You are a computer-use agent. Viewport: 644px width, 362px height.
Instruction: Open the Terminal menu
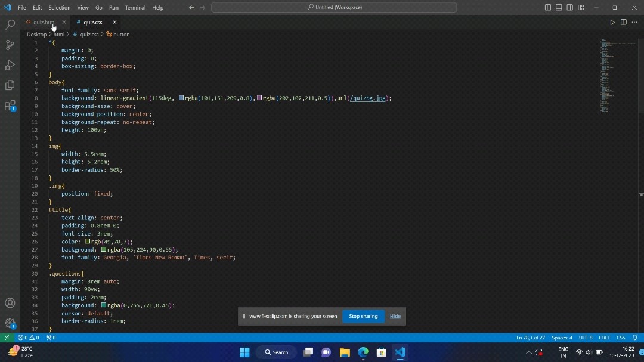[x=135, y=7]
